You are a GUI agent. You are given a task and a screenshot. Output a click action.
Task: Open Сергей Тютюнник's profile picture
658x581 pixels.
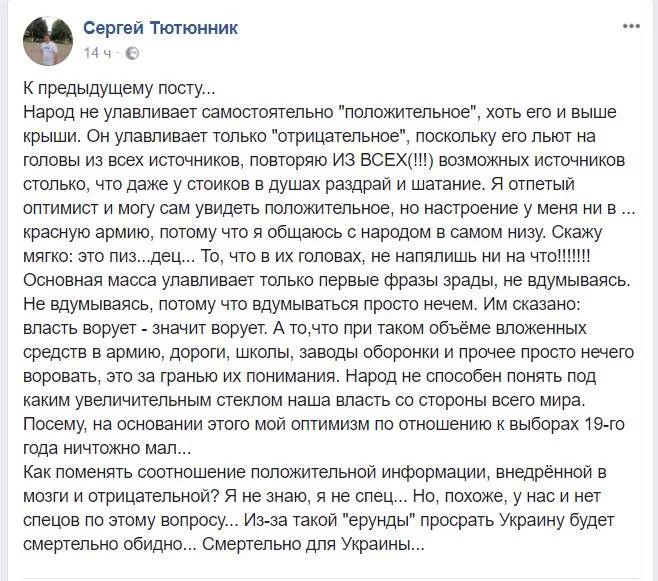point(49,39)
